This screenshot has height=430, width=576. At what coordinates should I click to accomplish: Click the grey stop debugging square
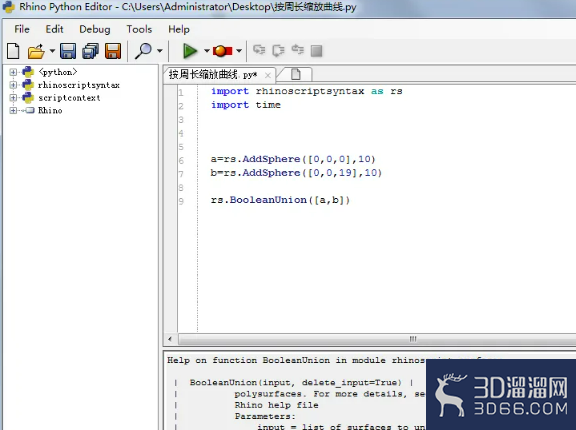pos(316,51)
